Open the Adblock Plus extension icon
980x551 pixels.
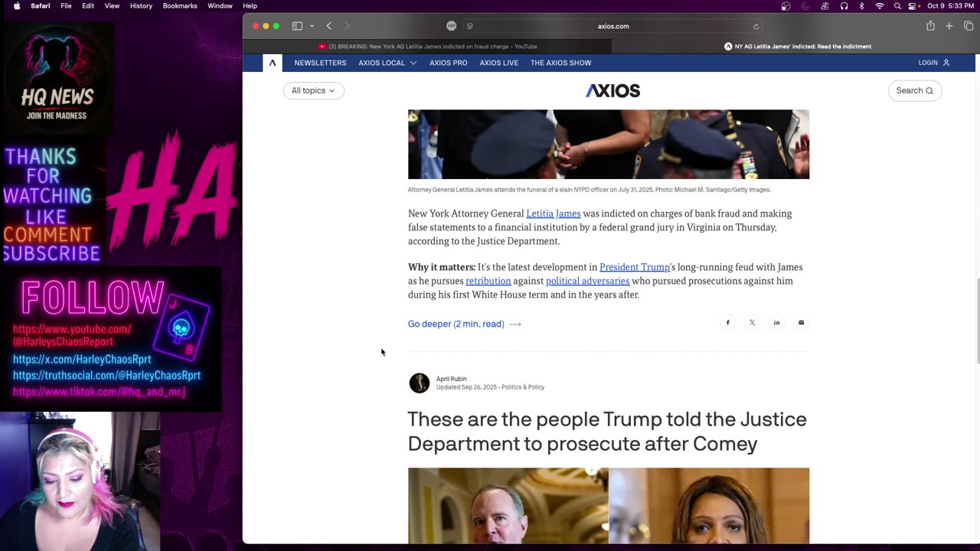tap(452, 26)
